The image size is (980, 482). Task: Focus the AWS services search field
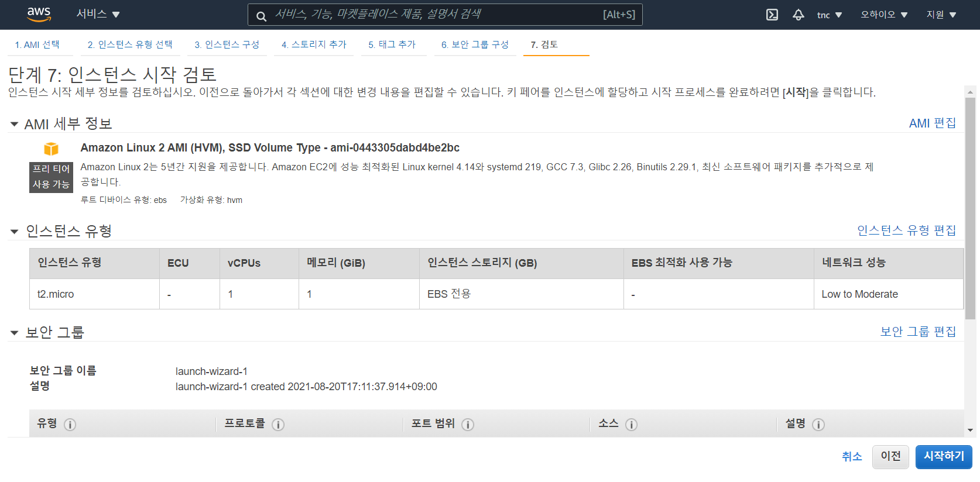(x=445, y=15)
